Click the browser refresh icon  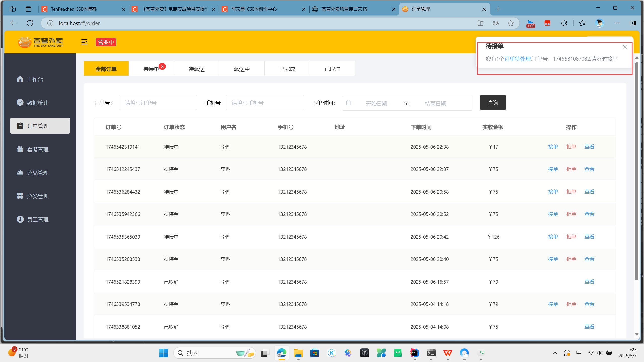(30, 23)
